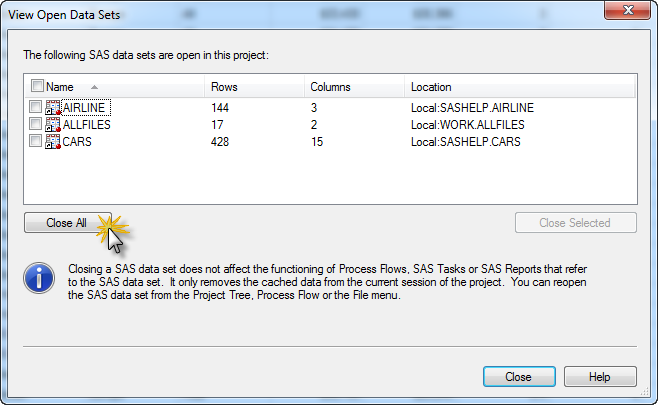Enable the CARS data set checkbox

pyautogui.click(x=36, y=142)
